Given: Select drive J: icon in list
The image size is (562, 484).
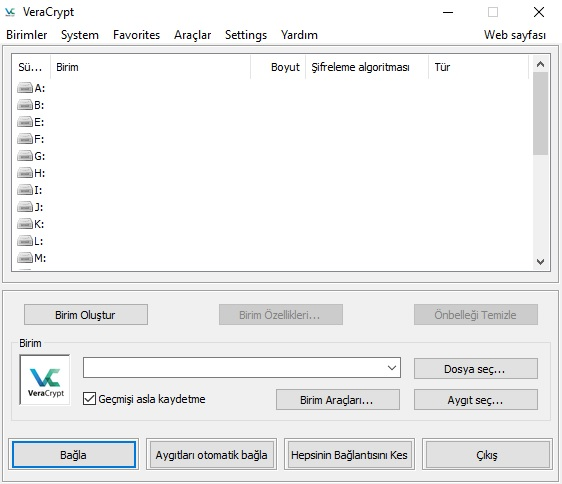Looking at the screenshot, I should 25,207.
